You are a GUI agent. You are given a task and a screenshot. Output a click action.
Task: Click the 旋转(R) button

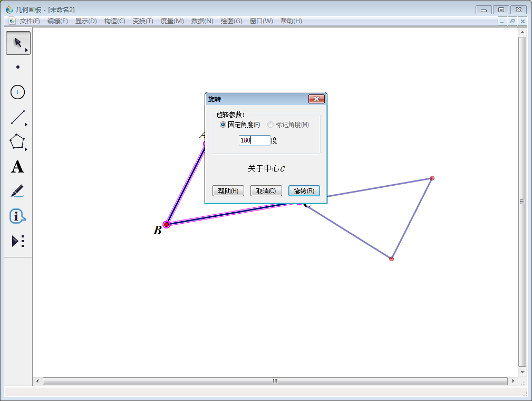pos(304,191)
